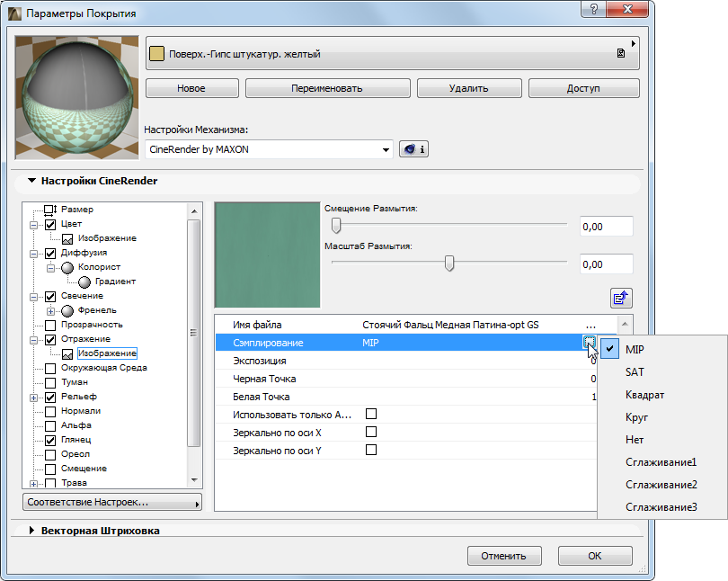This screenshot has width=728, height=581.
Task: Select Сглаживание3 sampling option
Action: click(x=662, y=507)
